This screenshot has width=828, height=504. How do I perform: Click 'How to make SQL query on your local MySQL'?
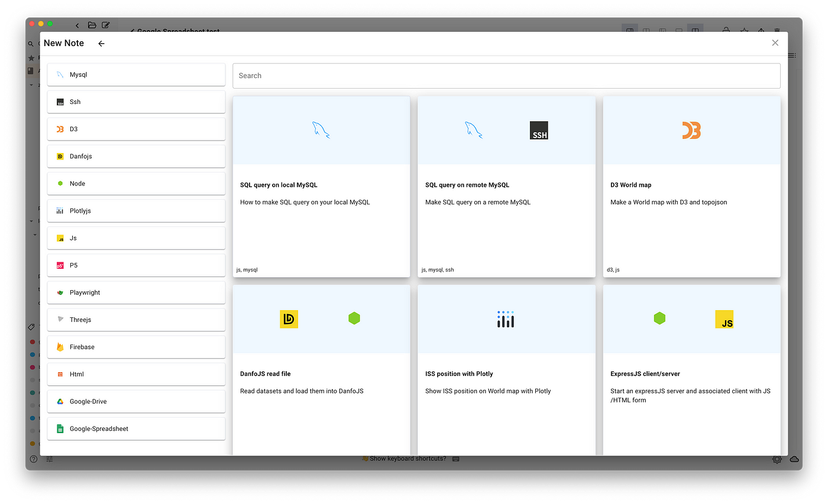pos(305,202)
